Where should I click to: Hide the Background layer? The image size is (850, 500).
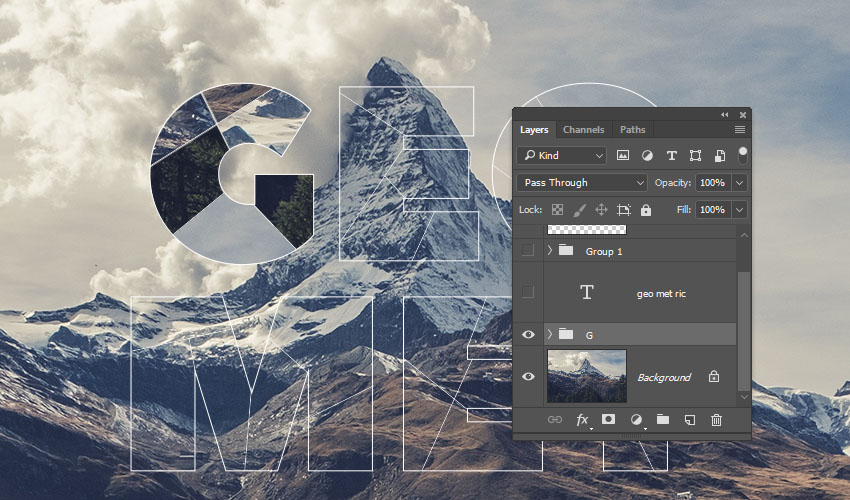pos(528,377)
